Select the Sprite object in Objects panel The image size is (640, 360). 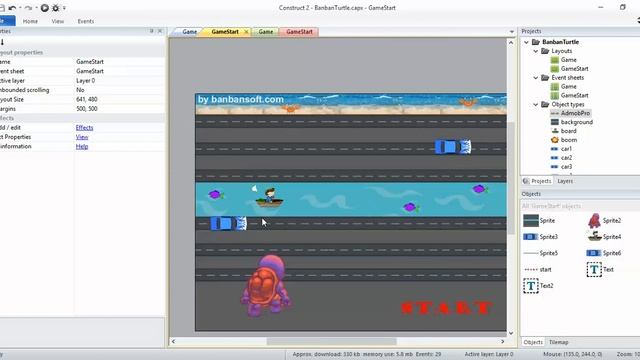pos(539,221)
